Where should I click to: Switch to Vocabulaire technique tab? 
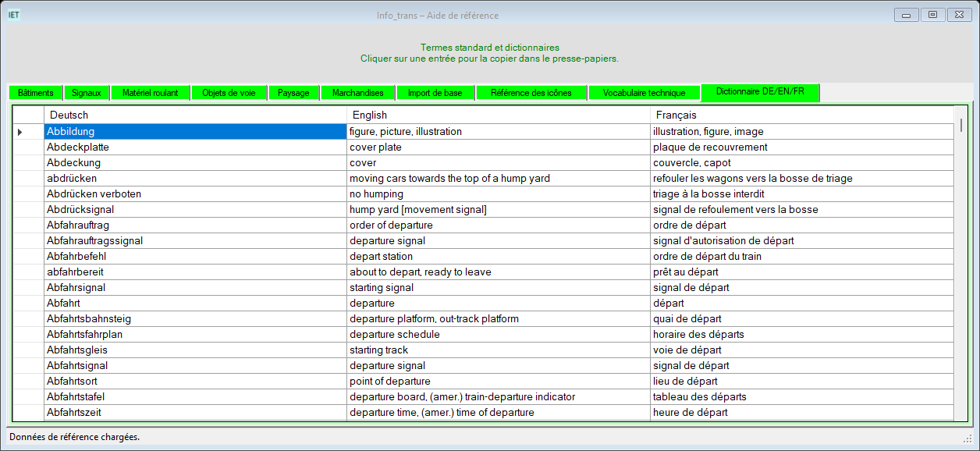coord(644,93)
